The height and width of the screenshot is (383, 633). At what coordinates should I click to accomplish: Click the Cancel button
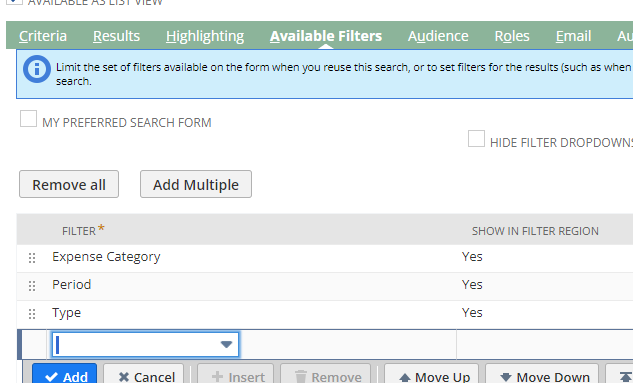[x=144, y=374]
